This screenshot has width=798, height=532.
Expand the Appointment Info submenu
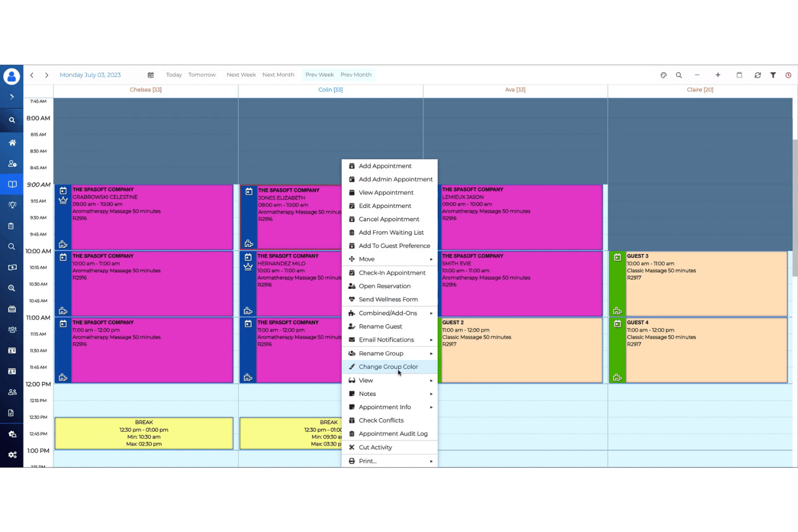pyautogui.click(x=389, y=407)
